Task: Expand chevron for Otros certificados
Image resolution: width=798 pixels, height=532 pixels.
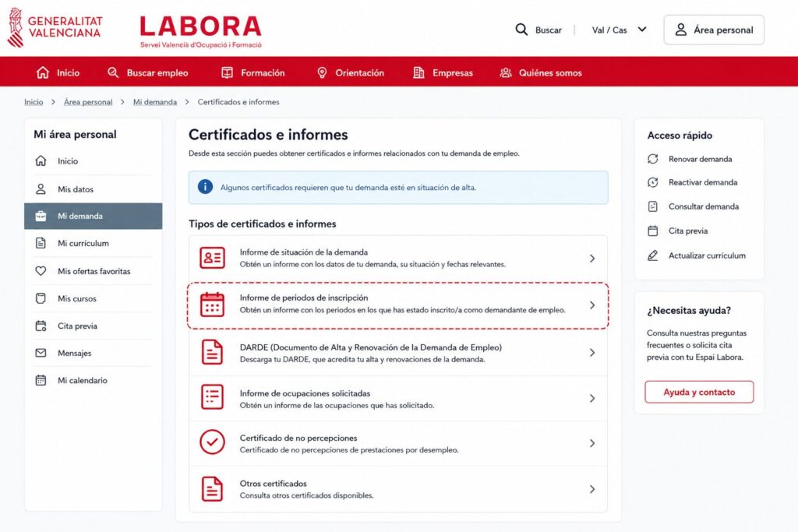Action: (592, 488)
